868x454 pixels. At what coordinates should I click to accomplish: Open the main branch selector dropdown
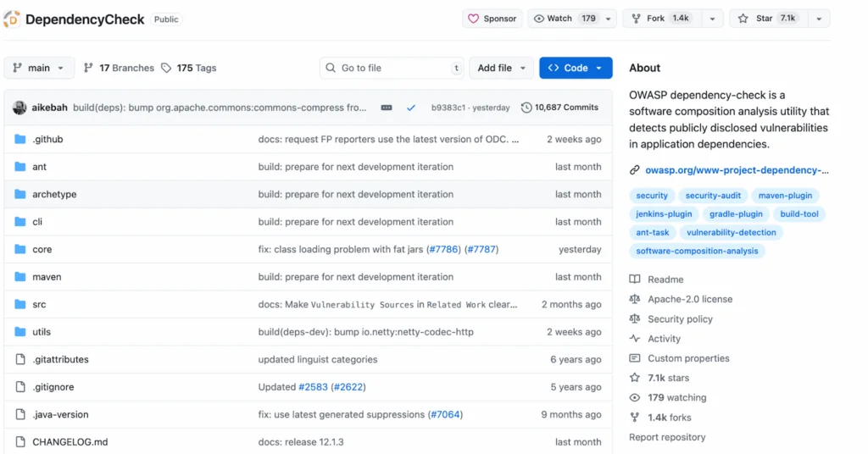(x=39, y=68)
